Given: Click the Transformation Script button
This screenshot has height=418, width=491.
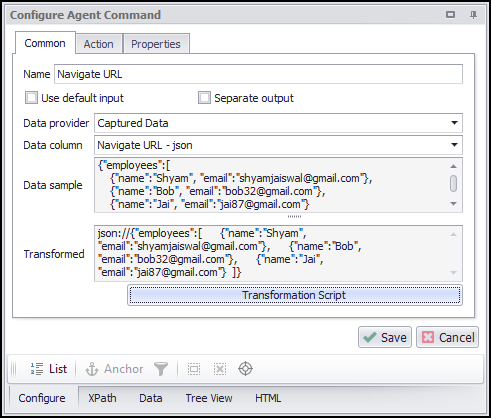Looking at the screenshot, I should click(x=295, y=295).
